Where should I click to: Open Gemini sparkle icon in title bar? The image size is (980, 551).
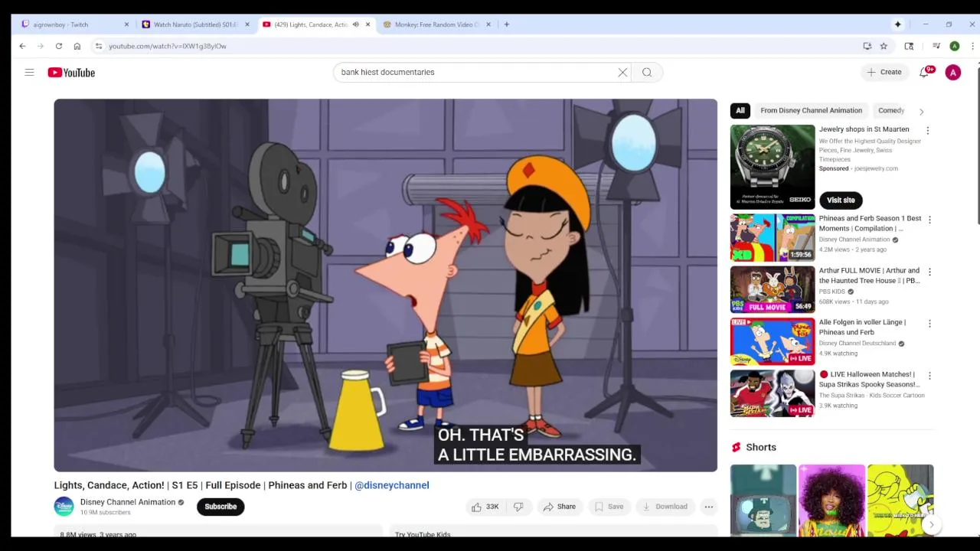[897, 24]
